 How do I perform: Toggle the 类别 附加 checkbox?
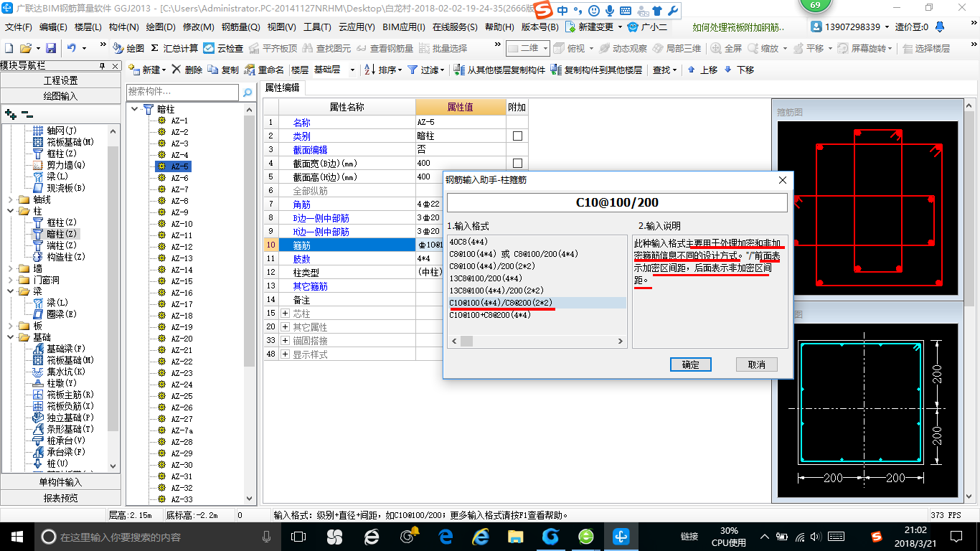[x=517, y=136]
